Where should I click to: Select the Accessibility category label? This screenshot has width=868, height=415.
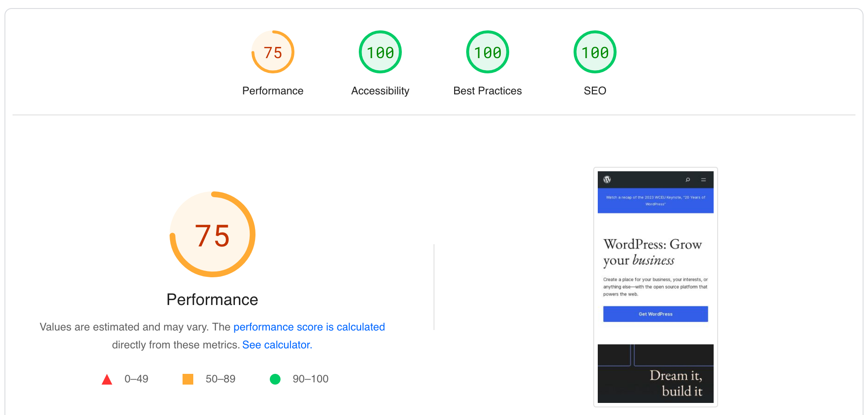[380, 90]
